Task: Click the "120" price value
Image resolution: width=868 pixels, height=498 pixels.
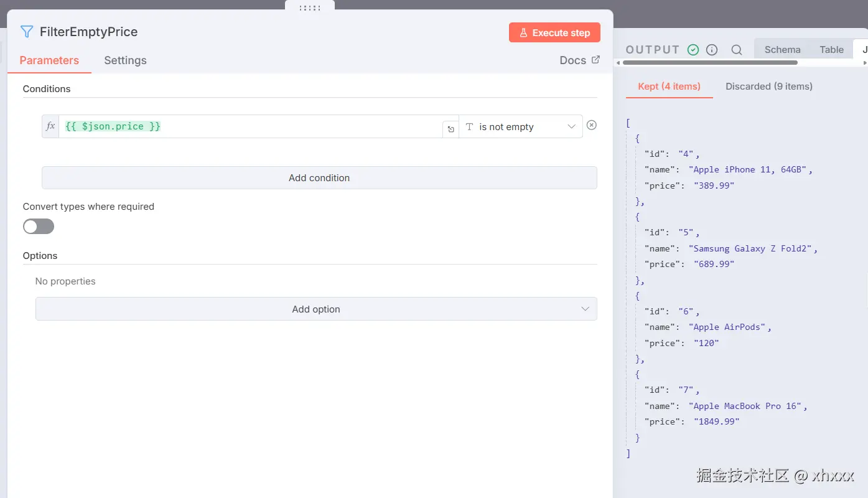Action: click(x=706, y=343)
